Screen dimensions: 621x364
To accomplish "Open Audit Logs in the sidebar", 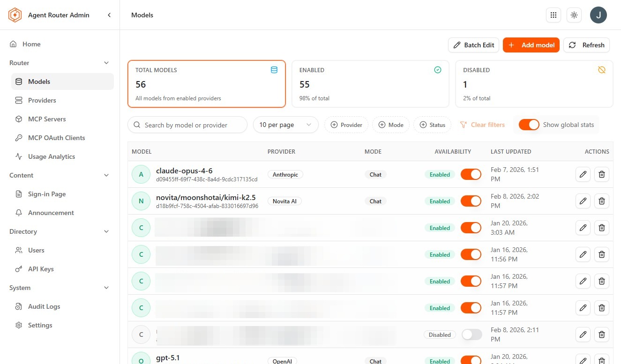I will click(62, 306).
